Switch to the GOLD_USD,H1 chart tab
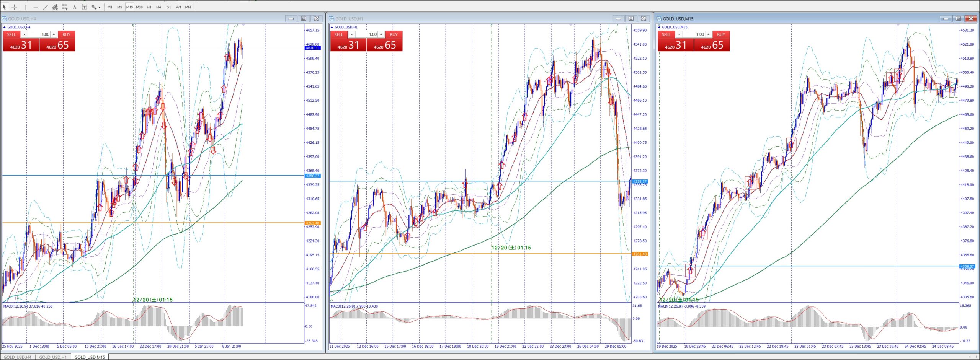 53,357
